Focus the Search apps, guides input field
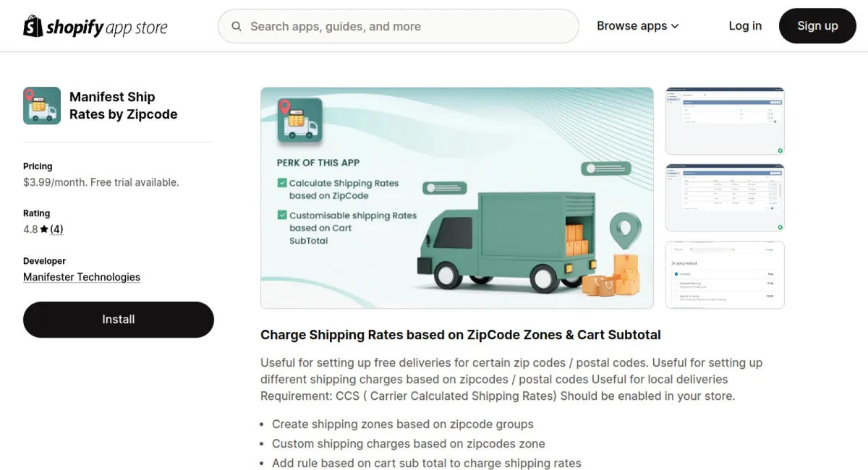Viewport: 868px width, 470px height. tap(399, 26)
